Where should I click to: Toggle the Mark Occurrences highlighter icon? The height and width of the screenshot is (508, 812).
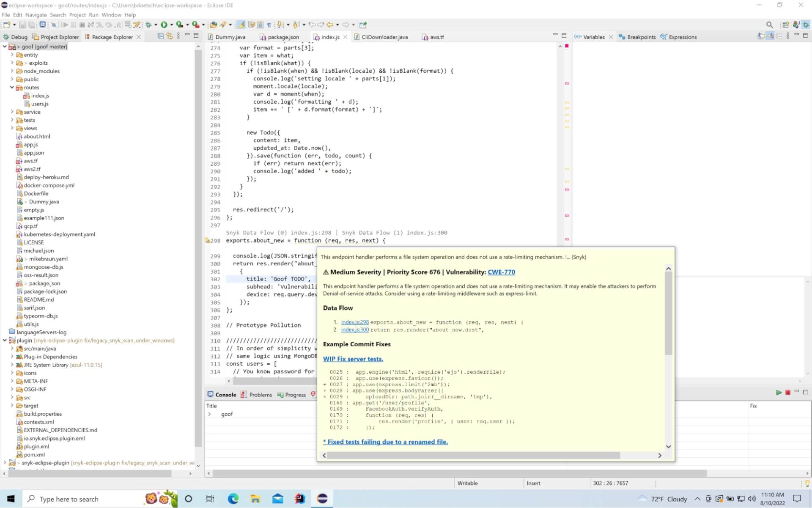tap(241, 25)
